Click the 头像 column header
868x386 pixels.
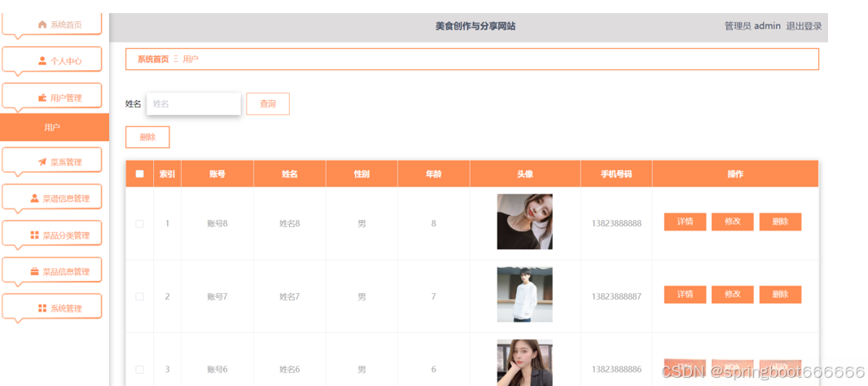(x=524, y=174)
